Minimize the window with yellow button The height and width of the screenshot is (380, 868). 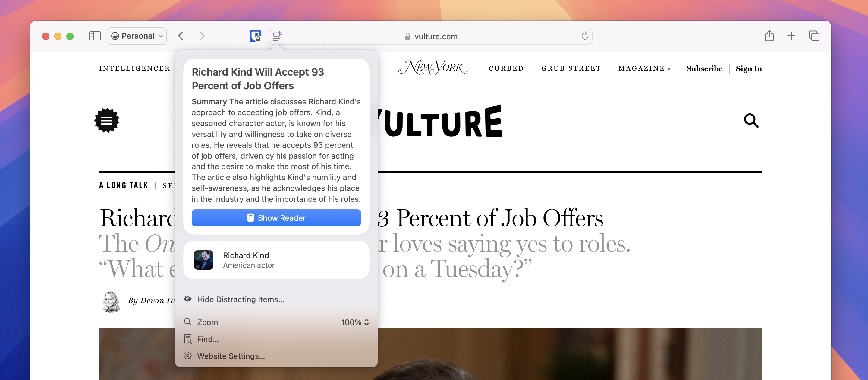[x=58, y=36]
